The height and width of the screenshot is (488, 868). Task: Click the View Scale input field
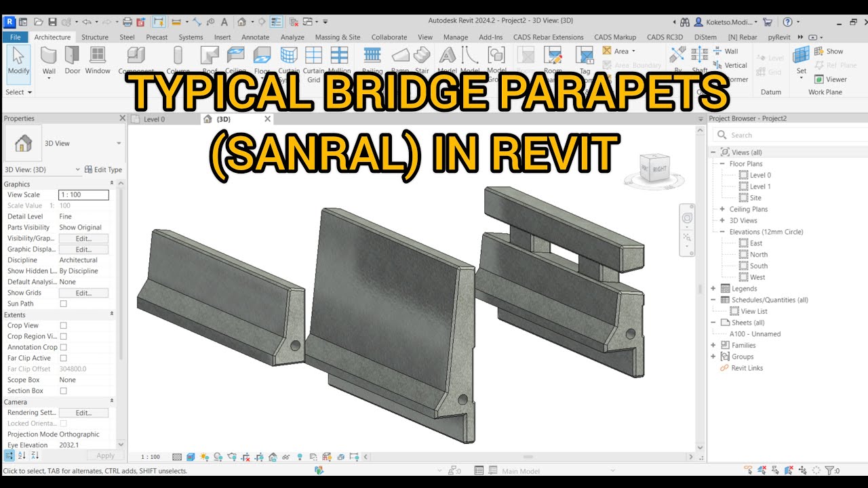point(83,195)
